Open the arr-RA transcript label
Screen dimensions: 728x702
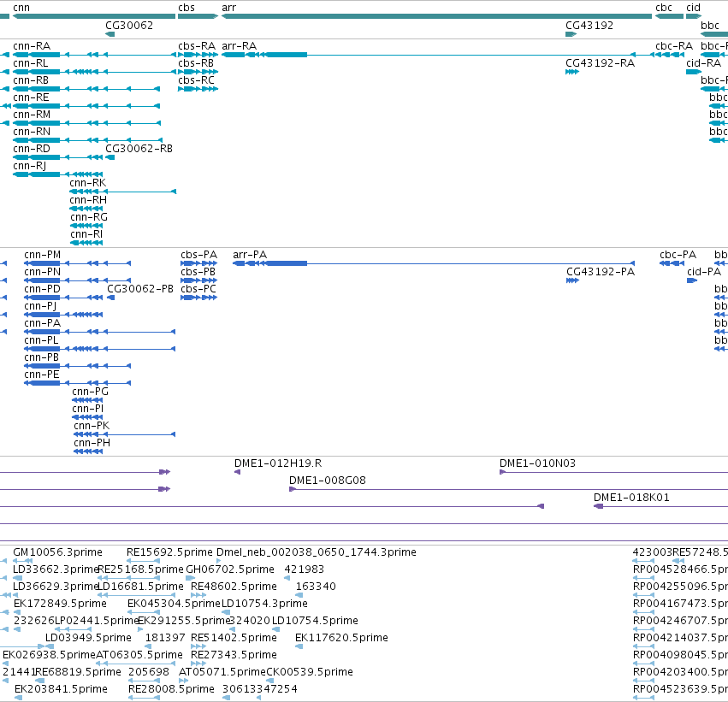(x=240, y=46)
